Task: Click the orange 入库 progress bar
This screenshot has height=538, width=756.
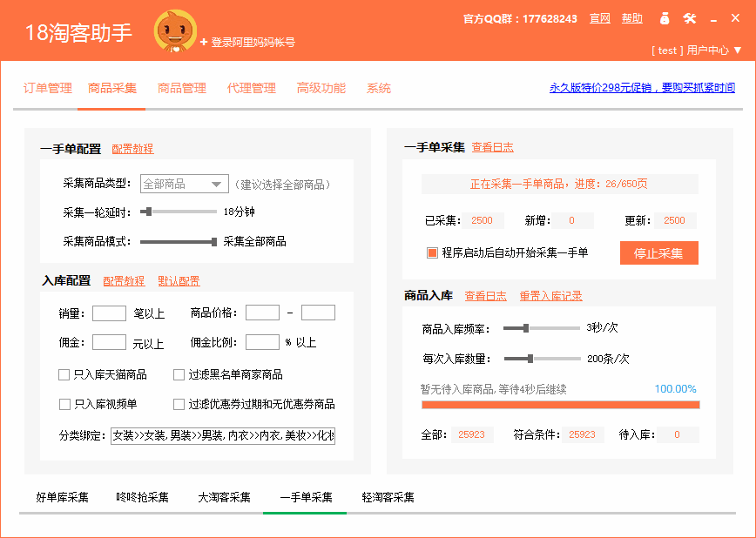Action: [561, 405]
